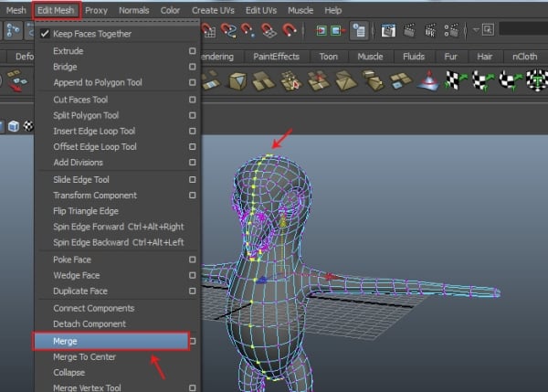Viewport: 548px width, 392px height.
Task: Click Outputs from selected object icon
Action: (x=338, y=31)
